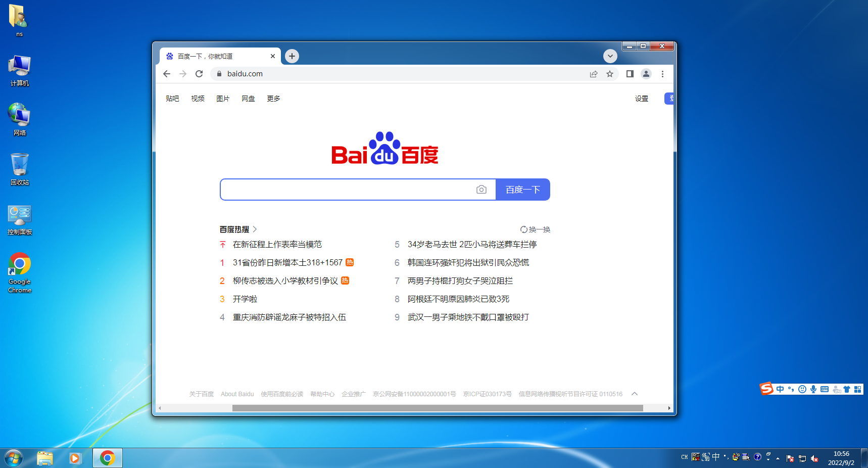This screenshot has height=468, width=868.
Task: Select the 控制面板 desktop icon
Action: pos(20,219)
